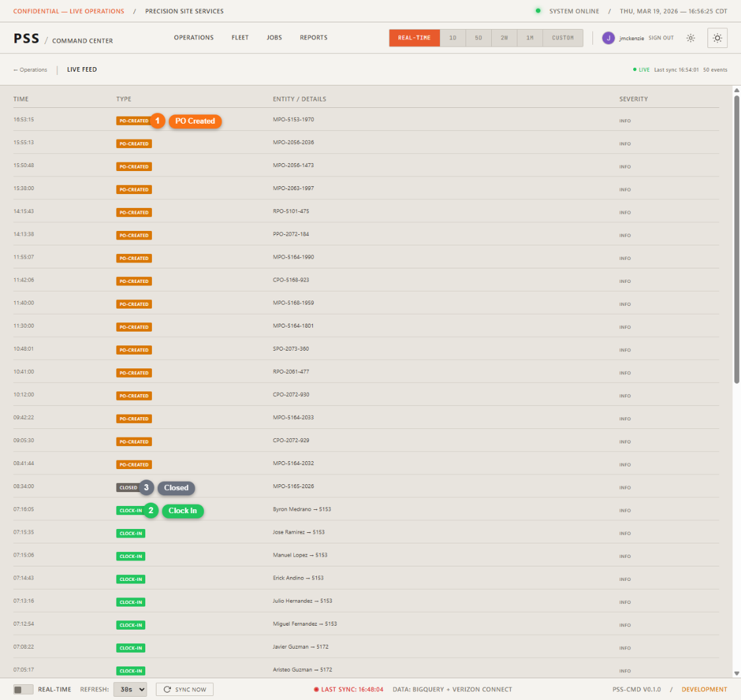Click the red LAST SYNC dot in the footer
741x700 pixels.
click(316, 689)
